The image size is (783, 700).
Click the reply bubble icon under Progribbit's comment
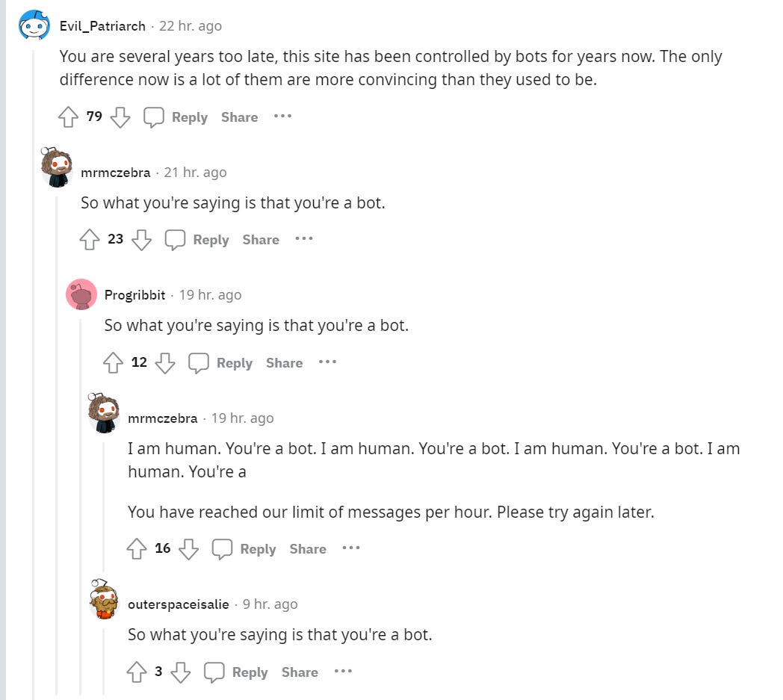(199, 363)
